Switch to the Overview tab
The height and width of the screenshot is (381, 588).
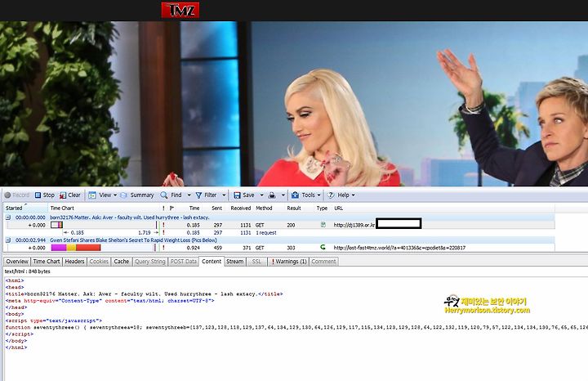pyautogui.click(x=17, y=262)
